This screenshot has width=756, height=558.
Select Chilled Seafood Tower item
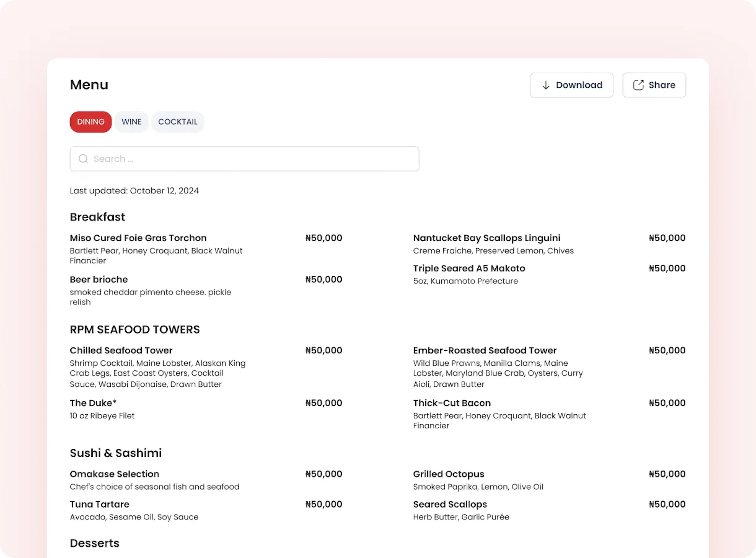click(x=121, y=351)
